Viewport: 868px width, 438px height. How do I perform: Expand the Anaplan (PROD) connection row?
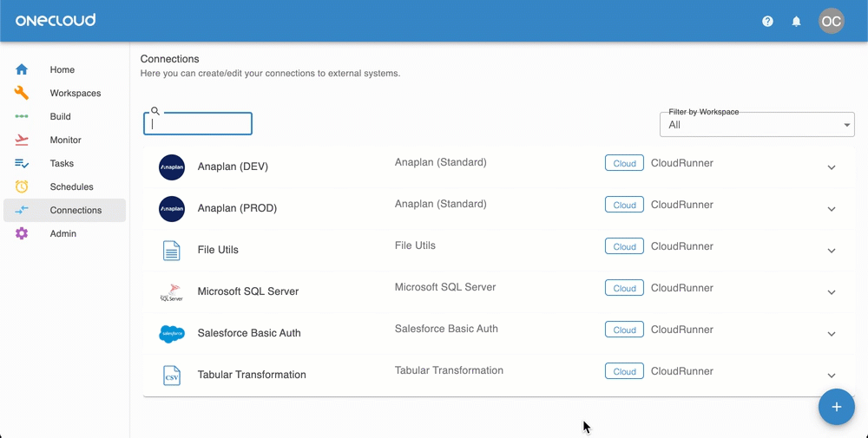pos(832,209)
